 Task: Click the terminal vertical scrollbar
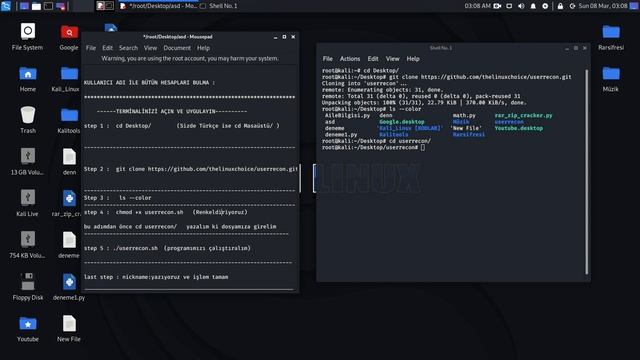tap(587, 171)
